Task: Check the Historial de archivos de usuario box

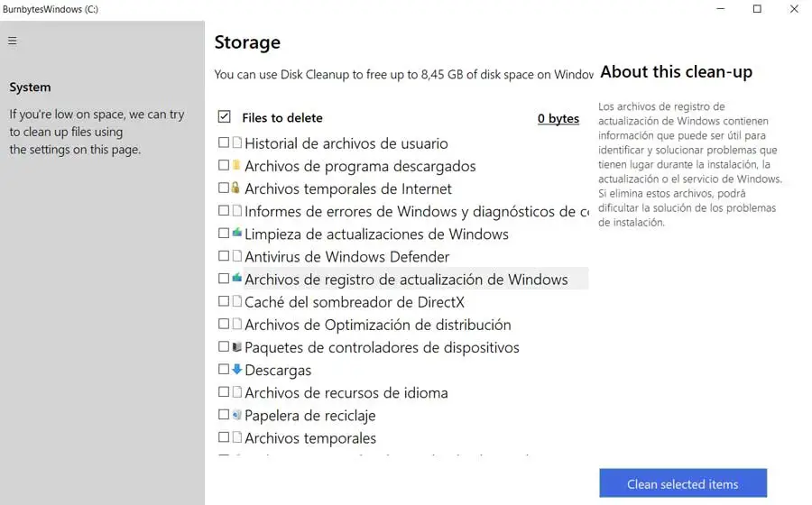Action: (224, 142)
